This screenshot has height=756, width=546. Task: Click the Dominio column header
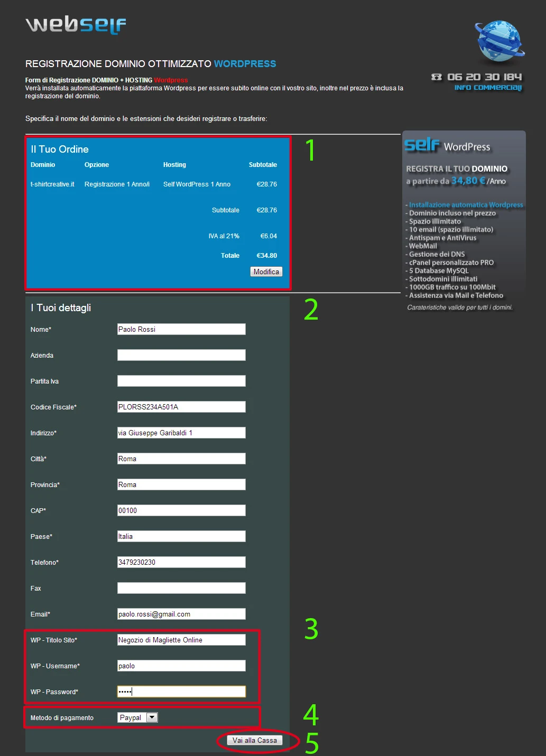(x=43, y=165)
